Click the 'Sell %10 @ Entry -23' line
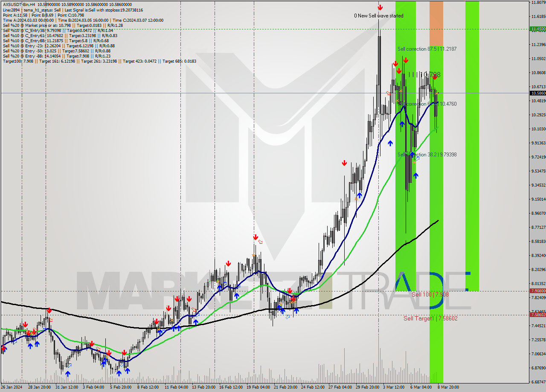Image resolution: width=546 pixels, height=392 pixels. pos(58,46)
